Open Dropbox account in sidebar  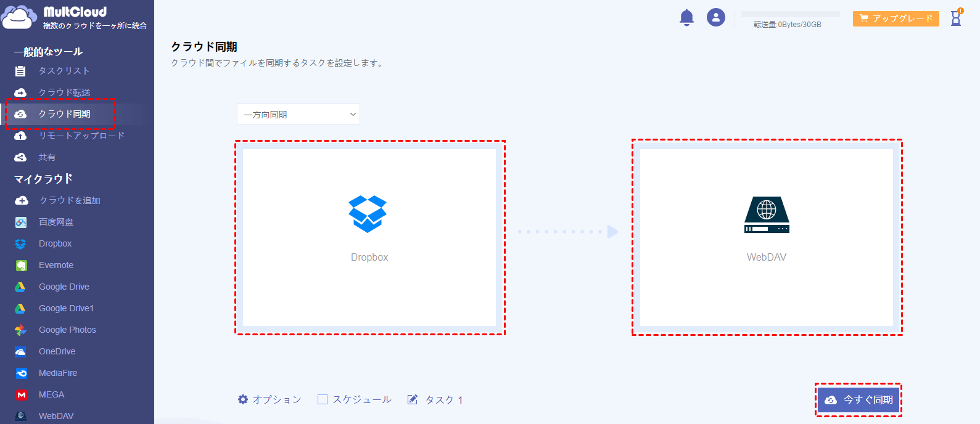pos(56,243)
